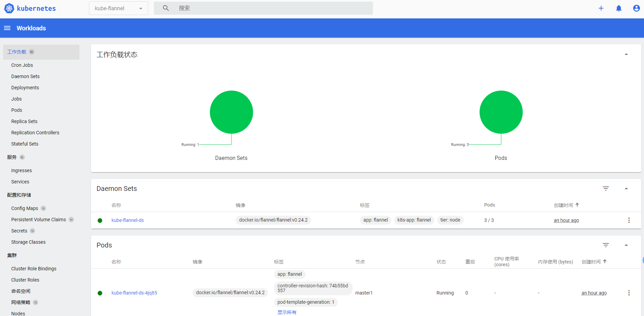The width and height of the screenshot is (644, 316).
Task: Open the kube-flannel-ds-4jq85 pod link
Action: pyautogui.click(x=134, y=293)
